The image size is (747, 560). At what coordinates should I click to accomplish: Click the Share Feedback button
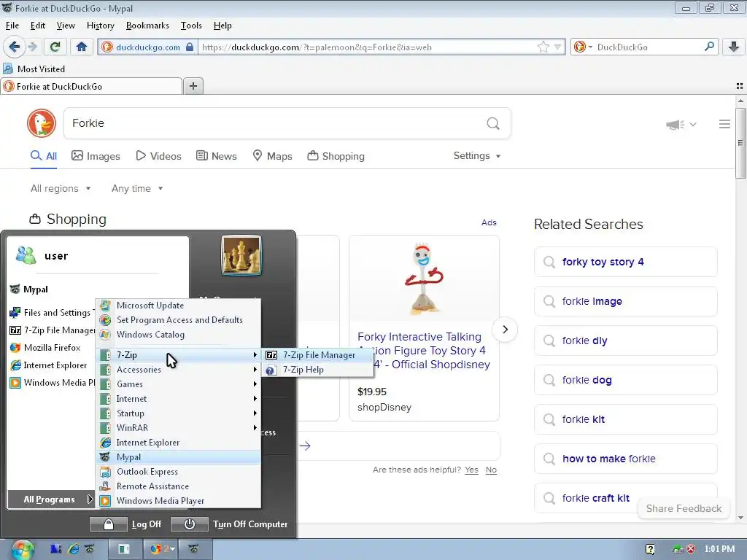[684, 508]
